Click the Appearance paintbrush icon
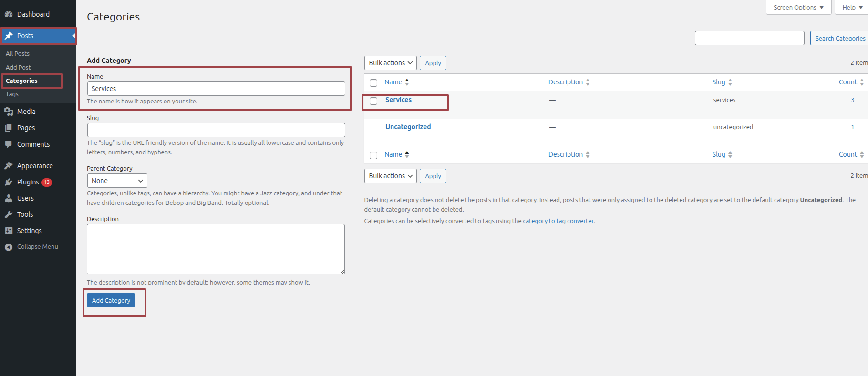Viewport: 868px width, 376px height. [x=9, y=166]
